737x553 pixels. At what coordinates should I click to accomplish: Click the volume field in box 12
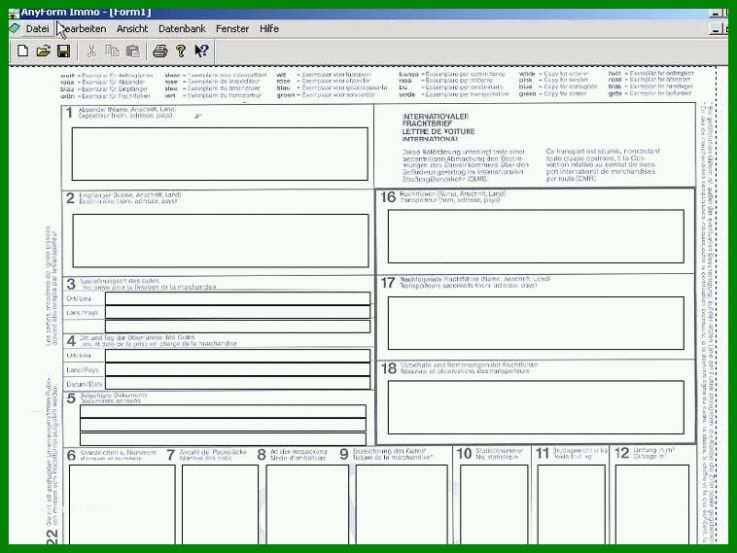point(652,505)
